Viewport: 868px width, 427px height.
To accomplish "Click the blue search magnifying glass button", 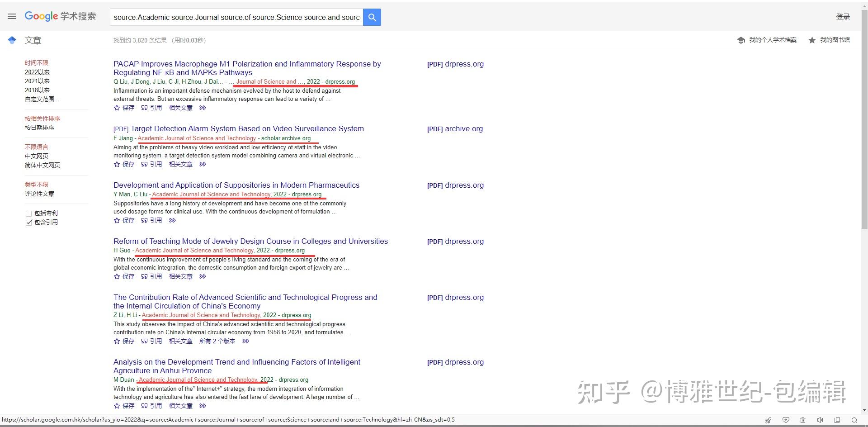I will pos(372,17).
